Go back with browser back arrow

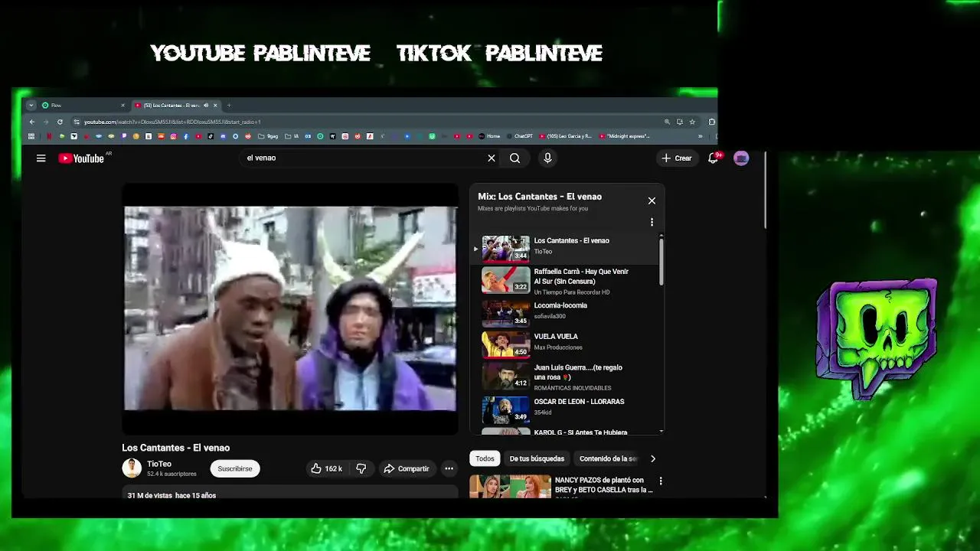click(x=31, y=122)
